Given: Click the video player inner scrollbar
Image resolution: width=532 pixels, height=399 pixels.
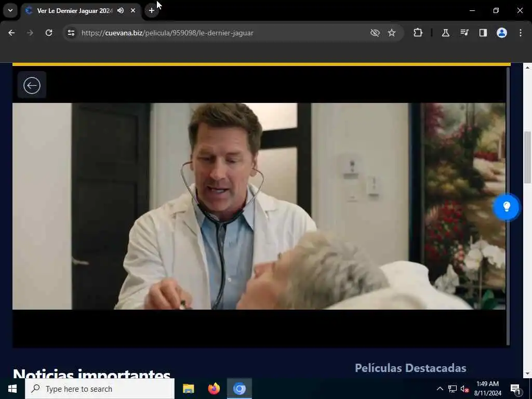Looking at the screenshot, I should click(508, 206).
